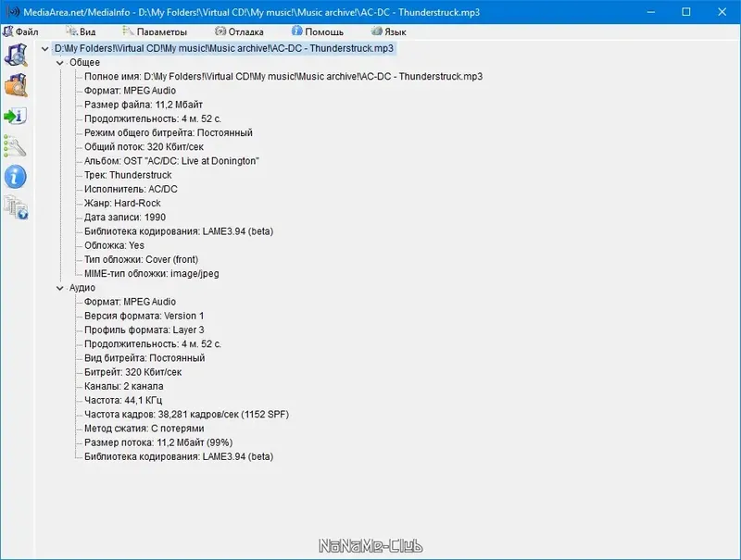
Task: Select Каналы: 2 канала row
Action: click(x=124, y=386)
